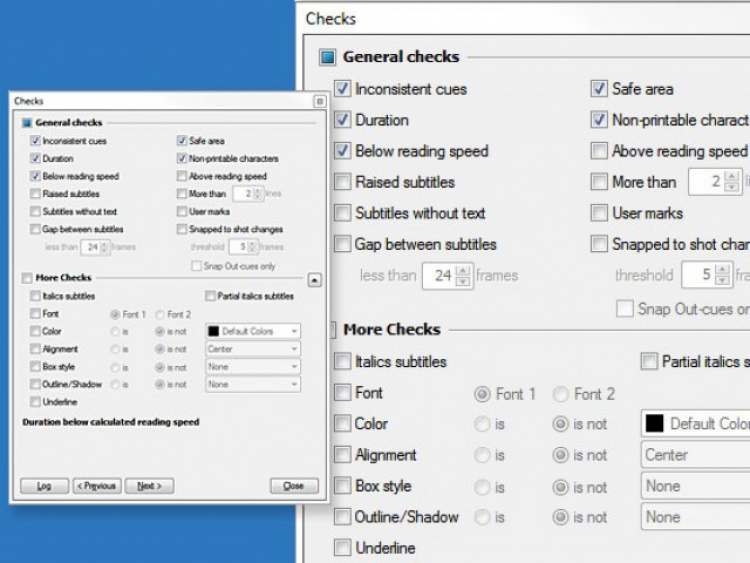The image size is (750, 563).
Task: Enable Italics subtitles in the small dialog
Action: 35,296
